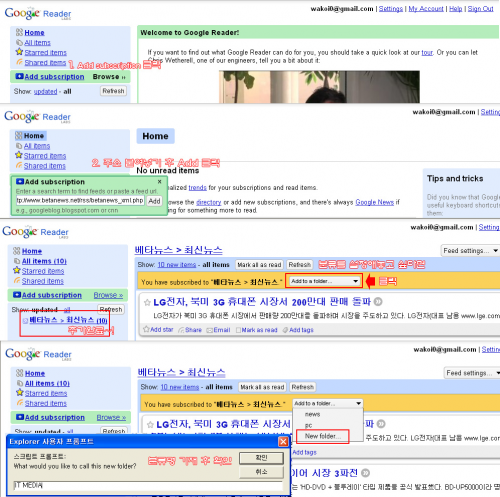Click Browse » on the Welcome screen
This screenshot has width=500, height=497.
tap(109, 77)
